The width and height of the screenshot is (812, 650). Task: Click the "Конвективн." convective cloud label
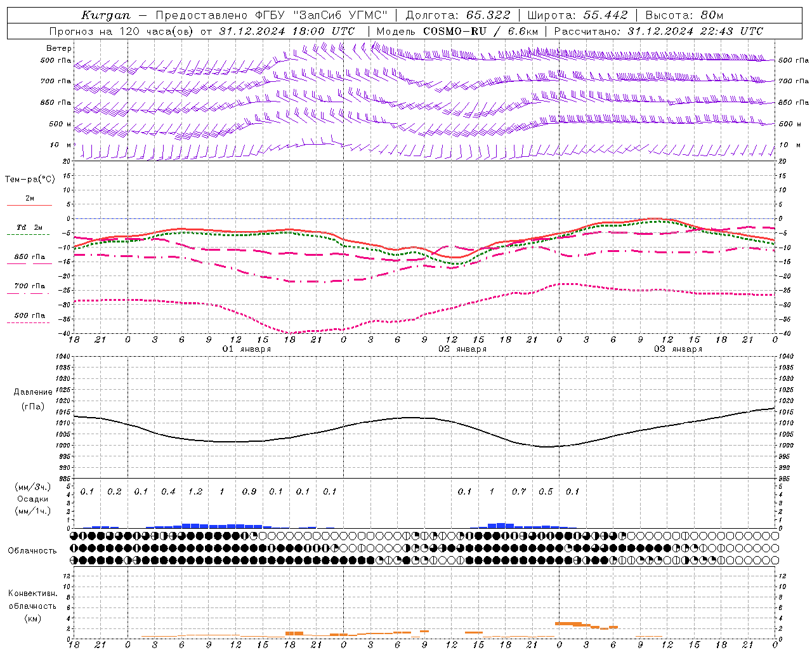[32, 594]
